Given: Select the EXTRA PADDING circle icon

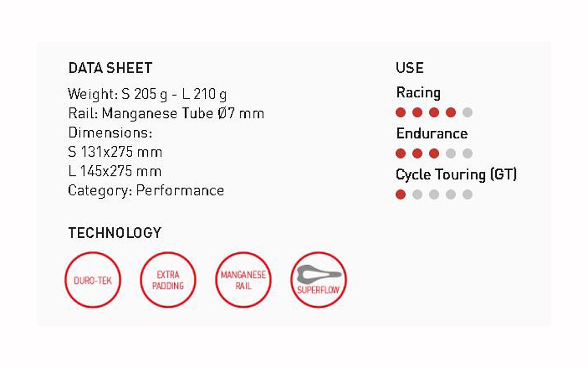Looking at the screenshot, I should [168, 280].
